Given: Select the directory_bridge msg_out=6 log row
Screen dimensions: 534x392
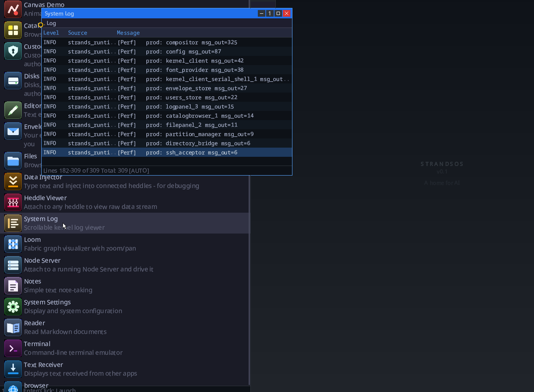Looking at the screenshot, I should tap(167, 143).
